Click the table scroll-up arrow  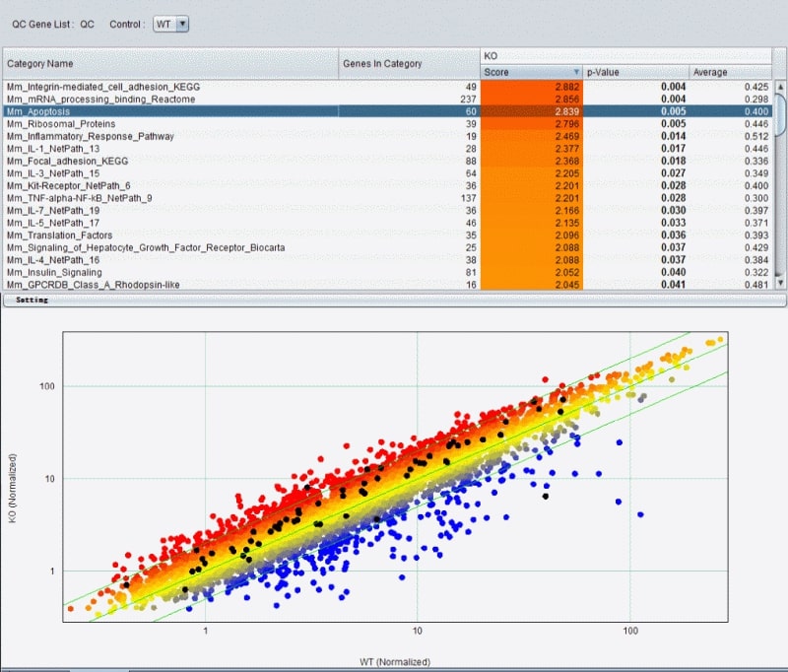coord(780,86)
